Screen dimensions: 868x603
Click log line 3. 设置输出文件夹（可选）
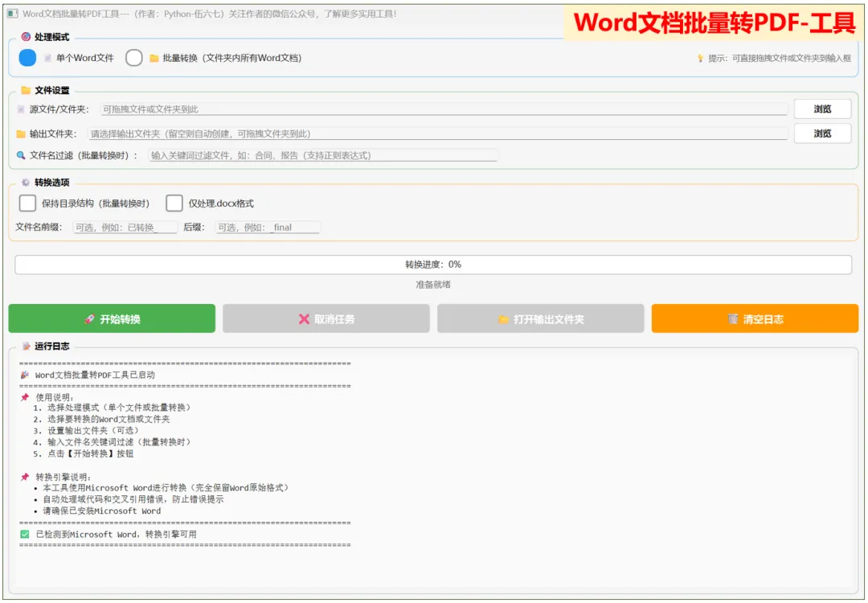86,430
